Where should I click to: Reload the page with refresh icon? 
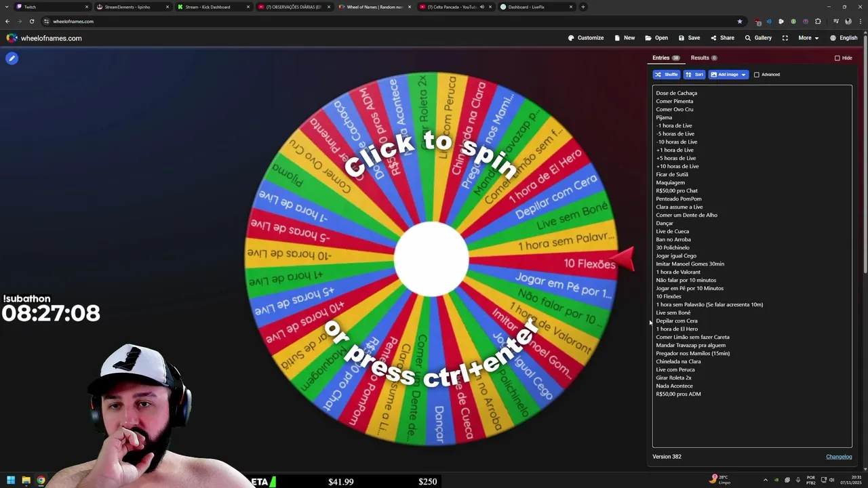click(x=31, y=21)
